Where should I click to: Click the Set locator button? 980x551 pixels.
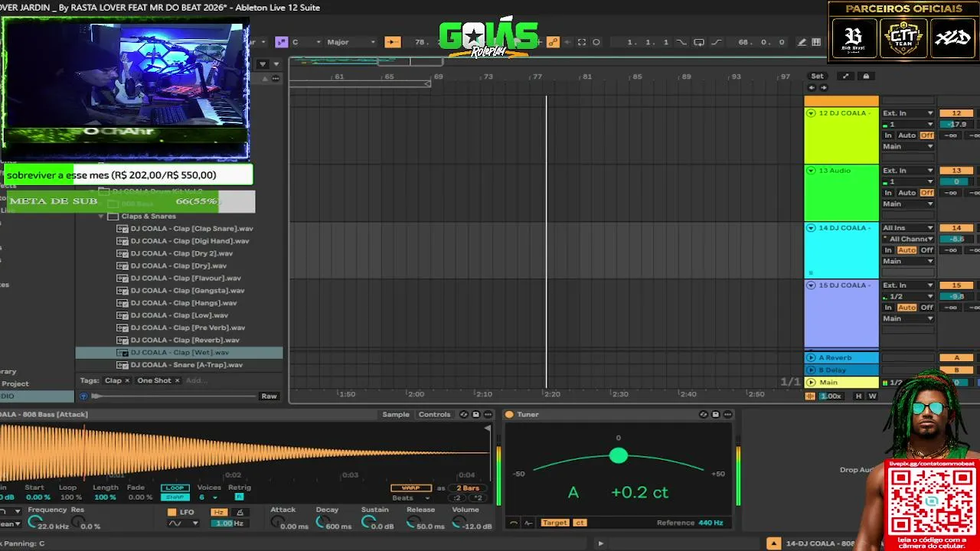818,76
